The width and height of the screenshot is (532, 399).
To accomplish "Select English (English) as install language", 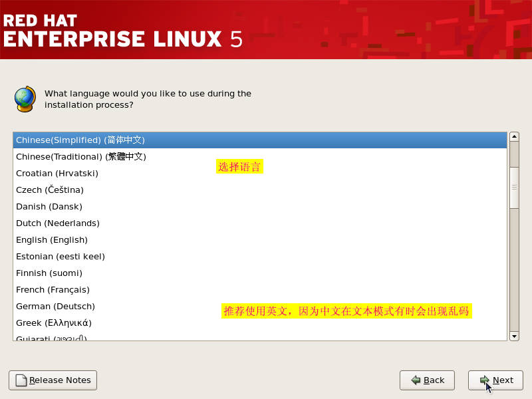I will [260, 240].
